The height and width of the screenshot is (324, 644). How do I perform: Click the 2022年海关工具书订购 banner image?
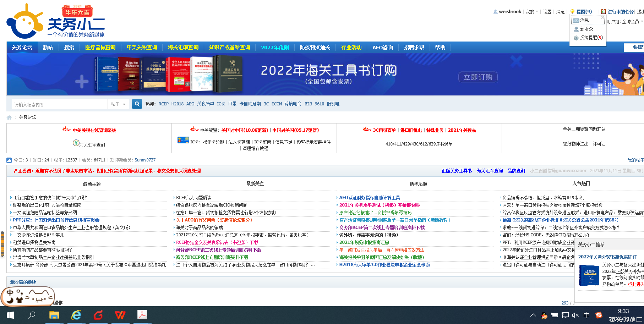(x=325, y=75)
